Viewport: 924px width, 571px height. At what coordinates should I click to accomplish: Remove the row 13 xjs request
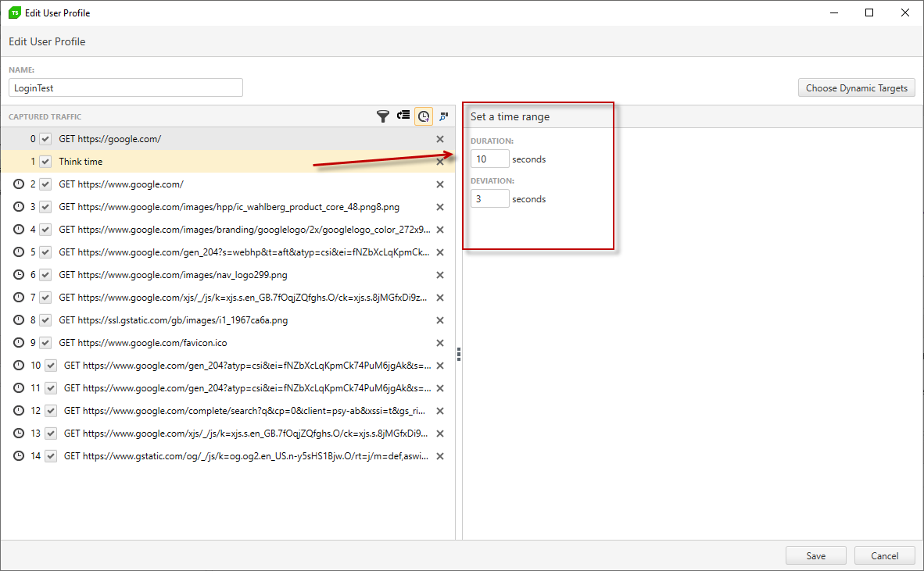pos(439,434)
